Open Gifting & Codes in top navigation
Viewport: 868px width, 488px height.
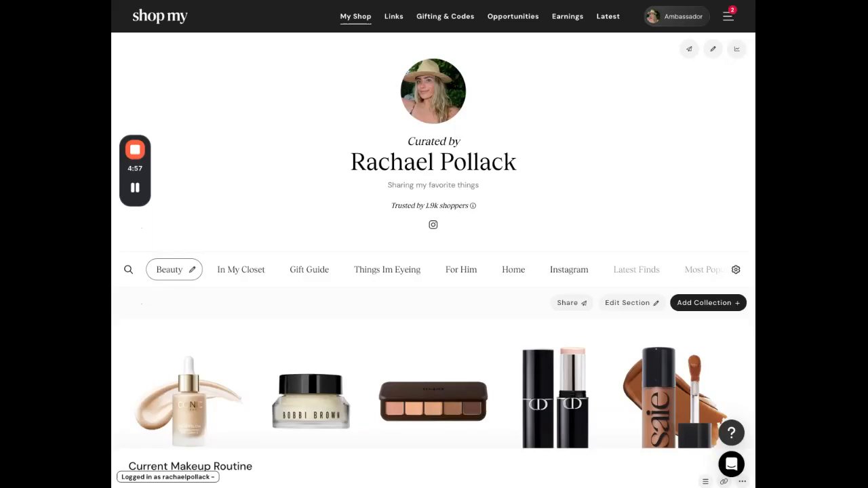tap(445, 16)
